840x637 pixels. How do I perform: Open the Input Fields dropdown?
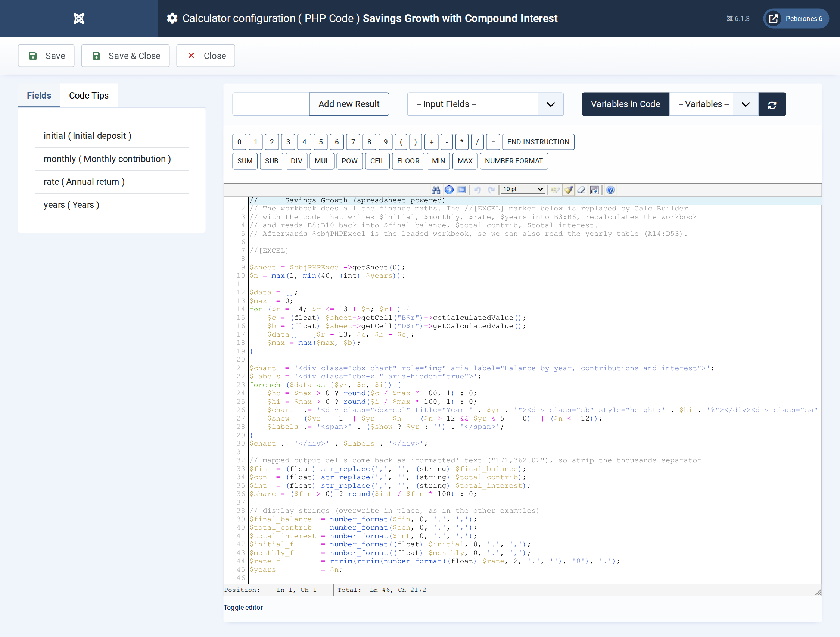click(x=485, y=104)
